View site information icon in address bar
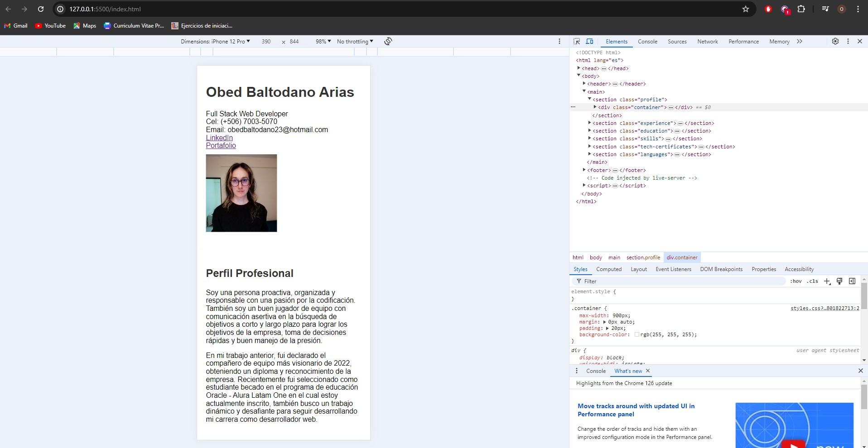Image resolution: width=868 pixels, height=448 pixels. pyautogui.click(x=60, y=9)
